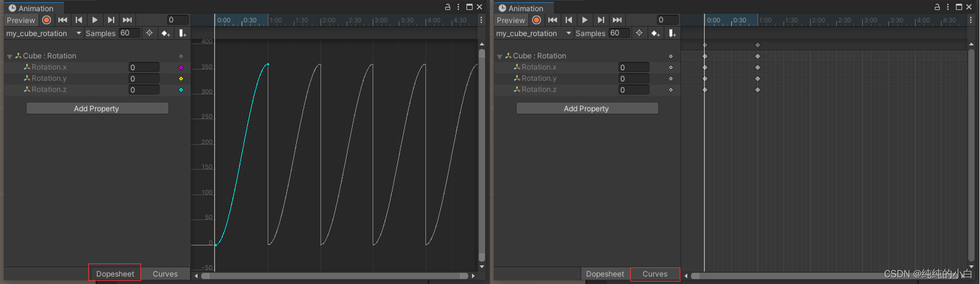The height and width of the screenshot is (284, 980).
Task: Switch to Dopesheet tab in left window
Action: pyautogui.click(x=114, y=274)
